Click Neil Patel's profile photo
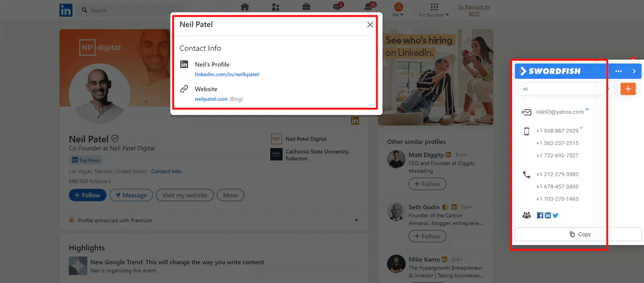644x283 pixels. point(100,94)
